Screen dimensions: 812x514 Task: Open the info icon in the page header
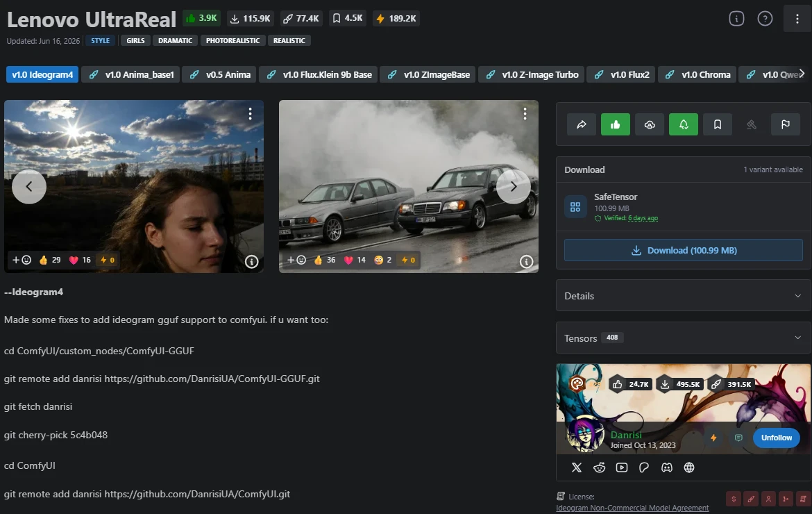(736, 19)
